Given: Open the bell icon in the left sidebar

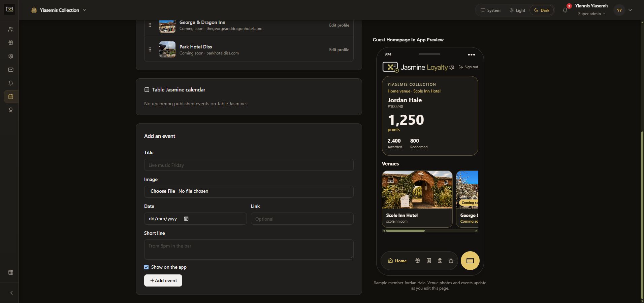Looking at the screenshot, I should [x=11, y=83].
